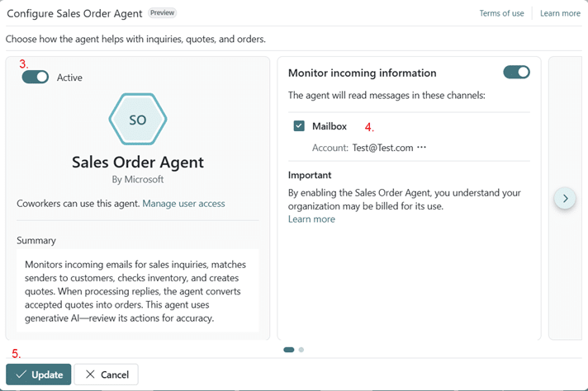Screen dimensions: 588x391
Task: Open Learn more link under Important
Action: click(311, 219)
